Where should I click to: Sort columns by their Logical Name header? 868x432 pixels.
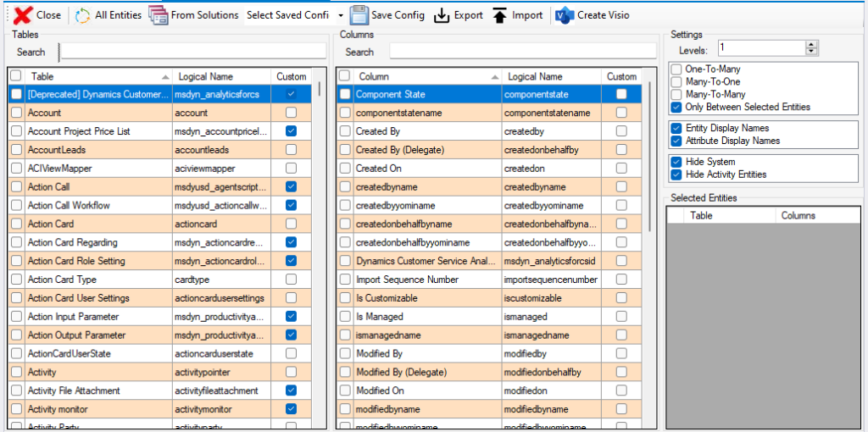click(551, 76)
